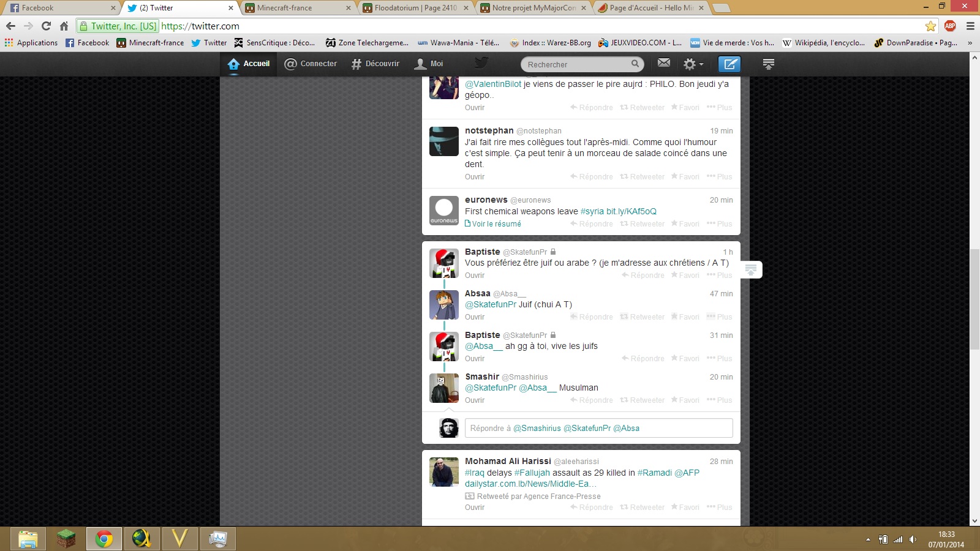This screenshot has height=551, width=980.
Task: Go to the Accueil tab
Action: [249, 64]
